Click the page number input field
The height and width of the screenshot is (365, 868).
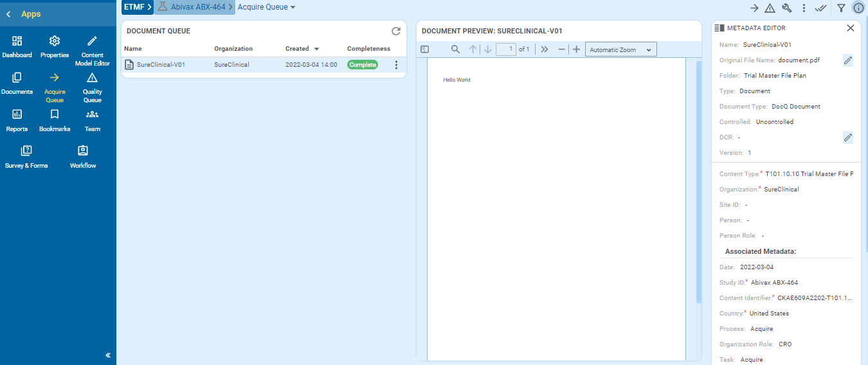tap(506, 49)
